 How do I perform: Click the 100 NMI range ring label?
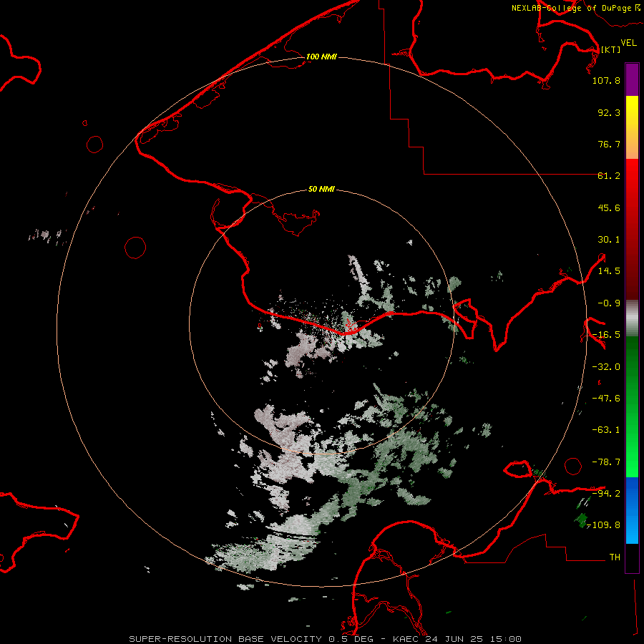[321, 57]
